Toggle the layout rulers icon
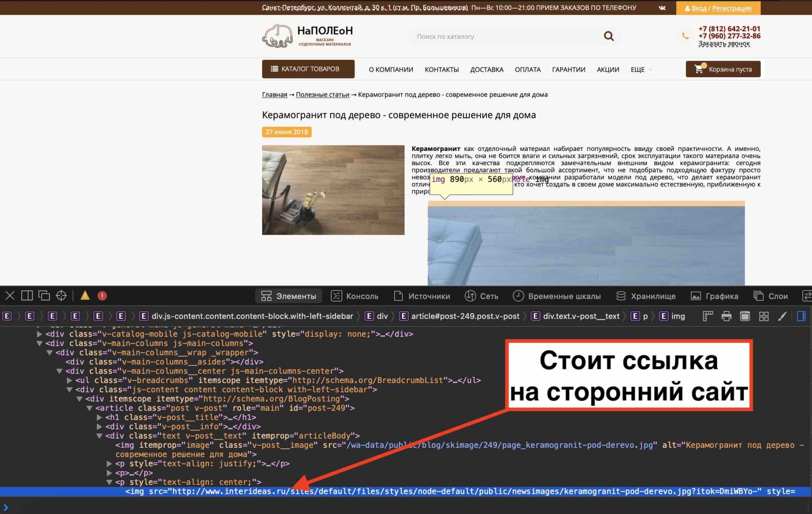 (x=707, y=316)
